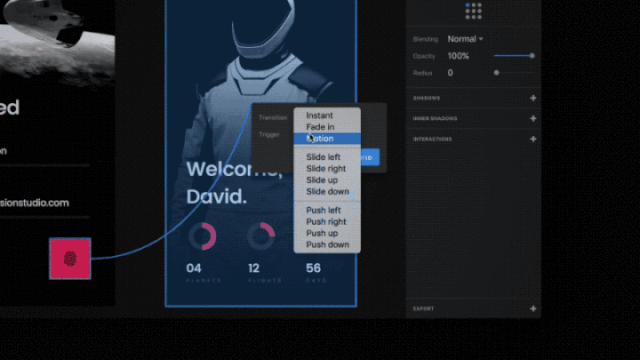
Task: Add a new inner shadow
Action: pyautogui.click(x=533, y=118)
